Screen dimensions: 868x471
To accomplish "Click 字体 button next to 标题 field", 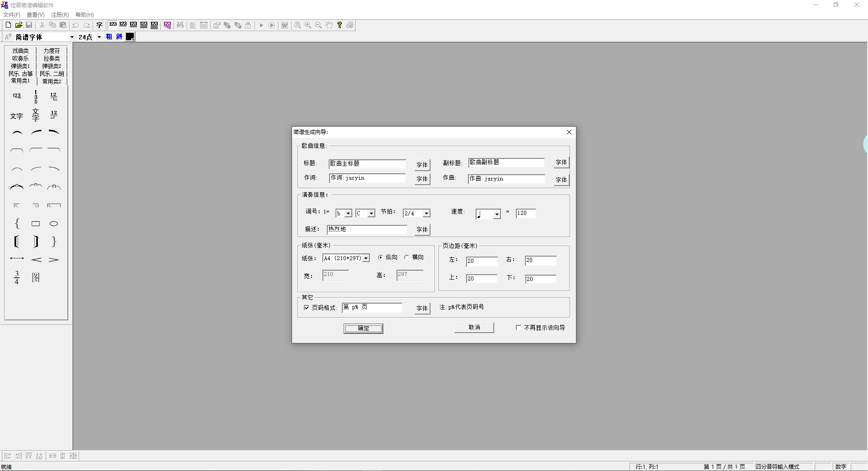I will (x=422, y=165).
